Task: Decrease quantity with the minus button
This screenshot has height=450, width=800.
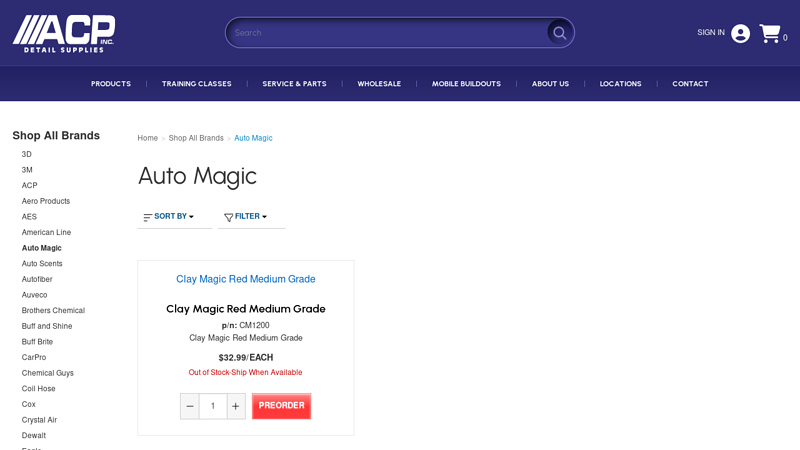Action: pos(190,406)
